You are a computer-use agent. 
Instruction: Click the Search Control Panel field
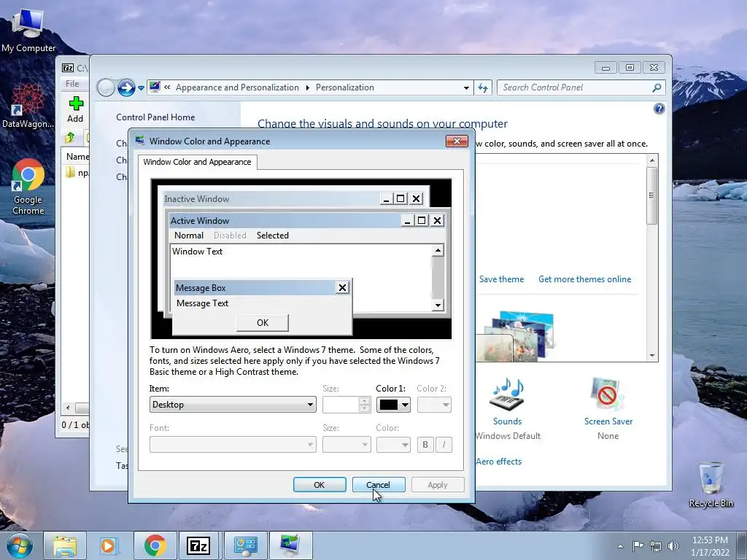click(573, 87)
